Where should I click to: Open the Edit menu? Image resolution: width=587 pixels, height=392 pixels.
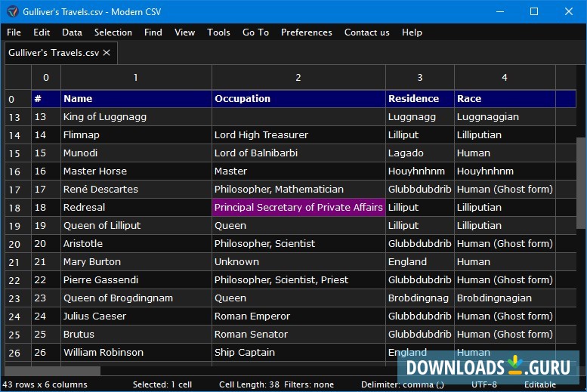click(42, 32)
